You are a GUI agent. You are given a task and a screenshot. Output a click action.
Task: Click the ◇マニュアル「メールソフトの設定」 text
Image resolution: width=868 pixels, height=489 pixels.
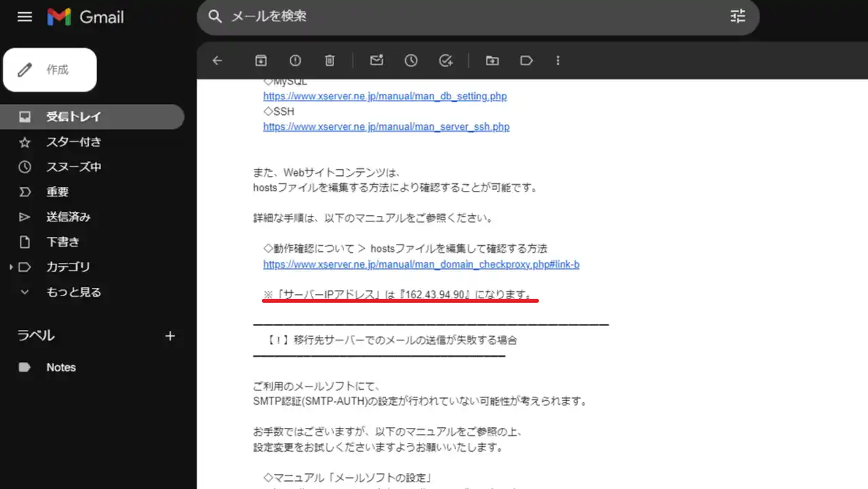tap(348, 478)
